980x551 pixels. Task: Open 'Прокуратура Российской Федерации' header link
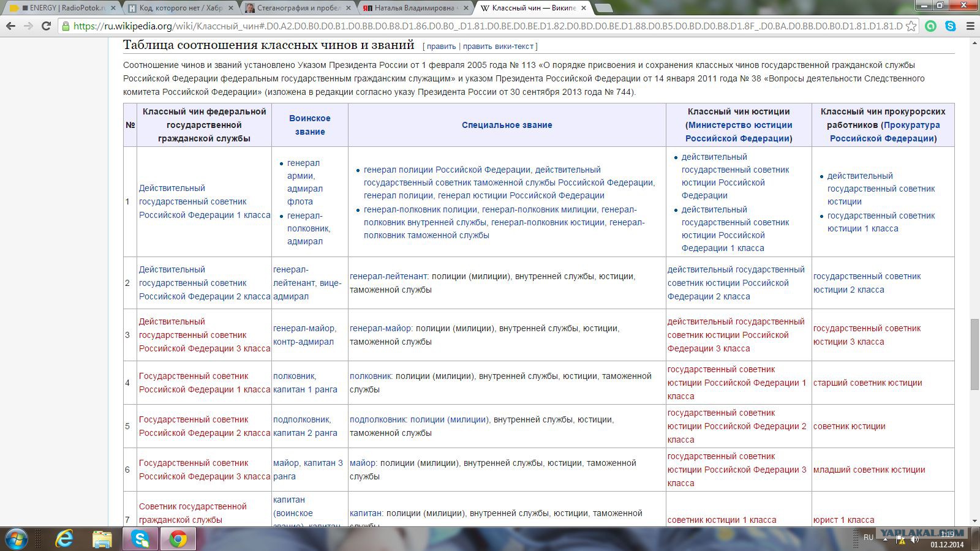(885, 132)
